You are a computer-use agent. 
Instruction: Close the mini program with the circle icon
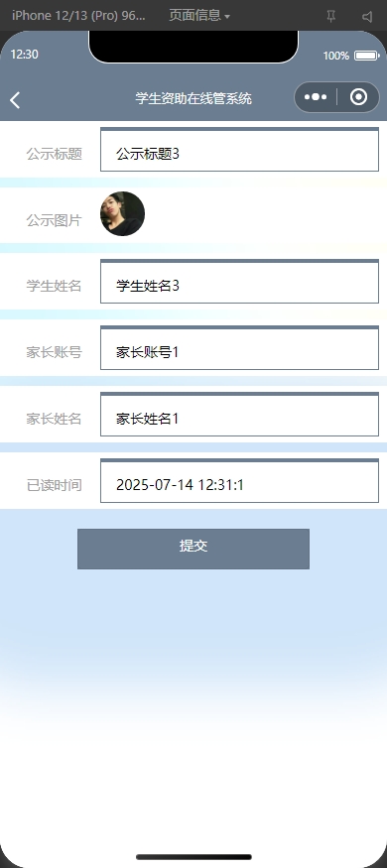(x=359, y=97)
